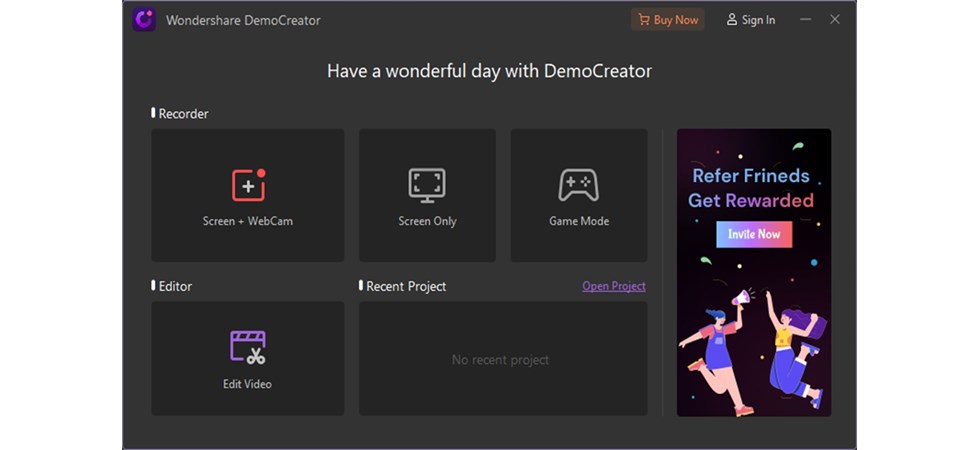979x450 pixels.
Task: Start a Screen + WebCam recording
Action: tap(248, 195)
